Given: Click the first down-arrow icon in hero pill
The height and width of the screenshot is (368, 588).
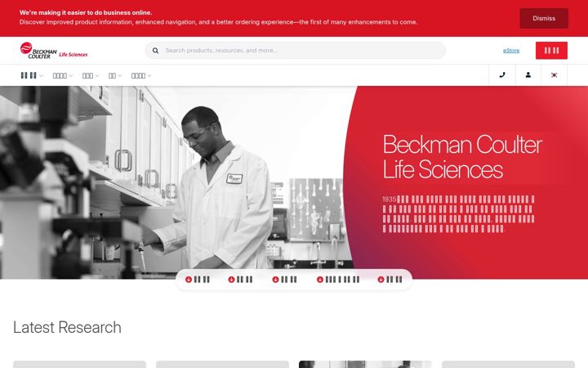Looking at the screenshot, I should click(189, 280).
